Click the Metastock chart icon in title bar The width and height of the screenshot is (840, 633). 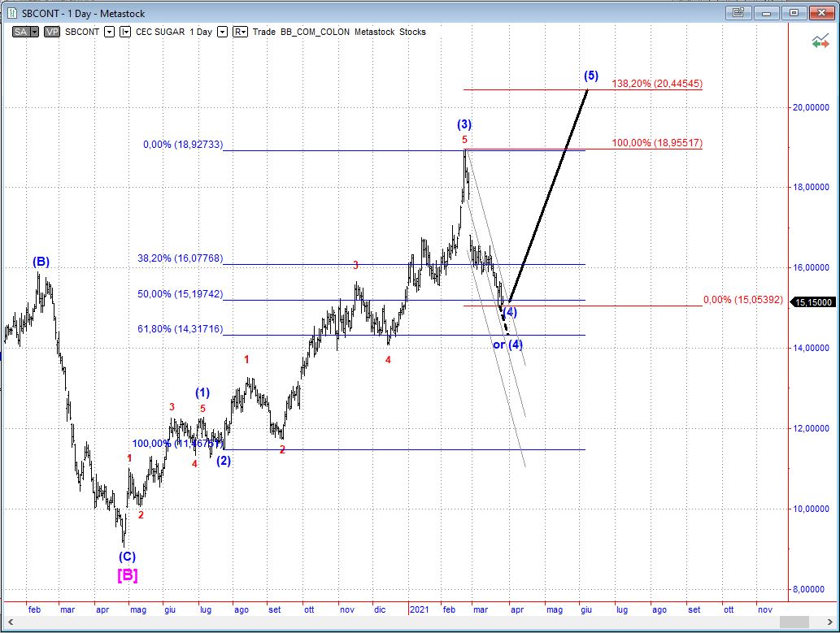coord(11,13)
